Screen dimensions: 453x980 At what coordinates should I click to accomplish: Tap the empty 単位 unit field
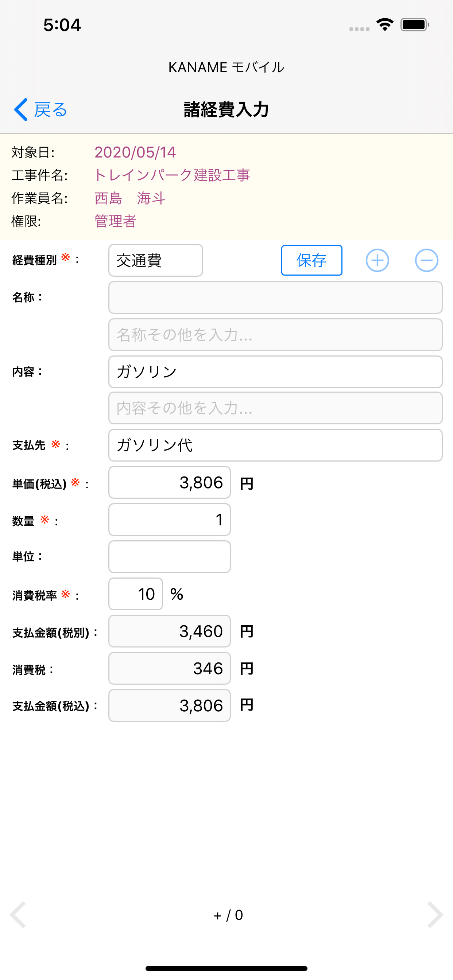tap(169, 557)
